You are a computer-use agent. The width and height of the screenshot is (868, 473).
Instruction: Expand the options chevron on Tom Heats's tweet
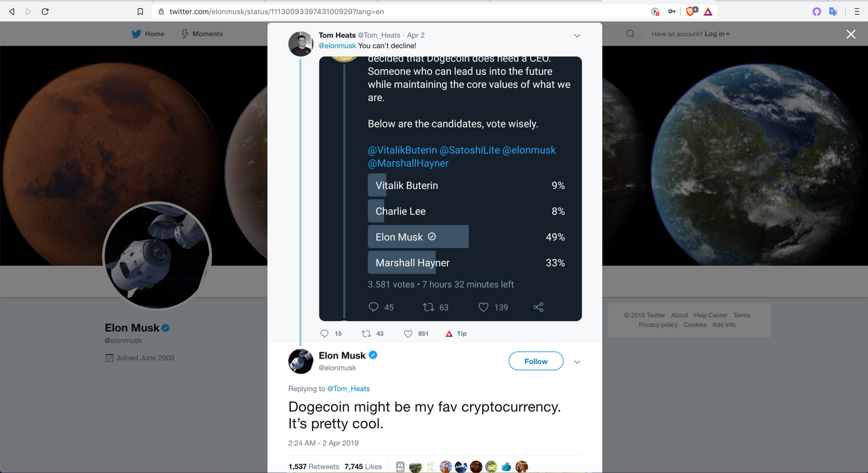(577, 35)
